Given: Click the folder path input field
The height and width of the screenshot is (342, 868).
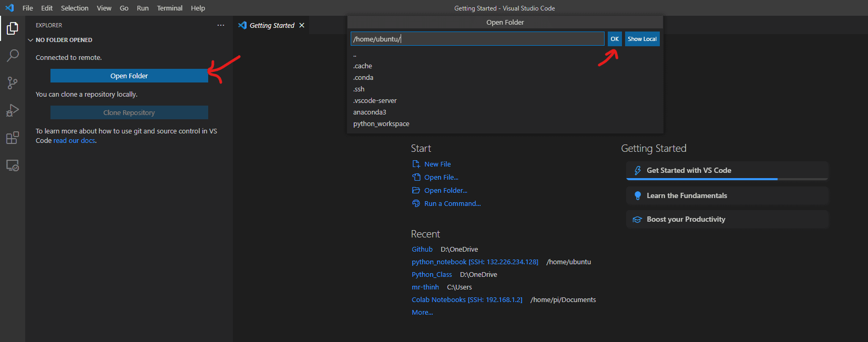Looking at the screenshot, I should [477, 39].
